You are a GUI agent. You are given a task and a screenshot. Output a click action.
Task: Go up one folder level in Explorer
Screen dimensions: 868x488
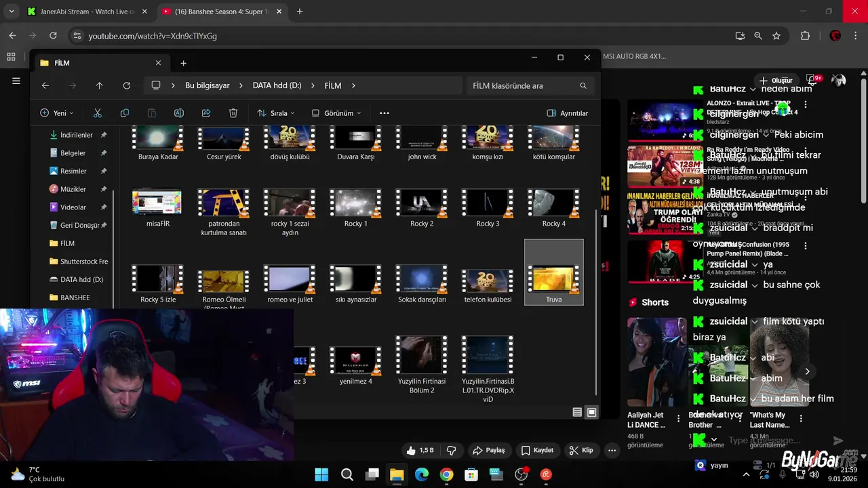click(100, 85)
